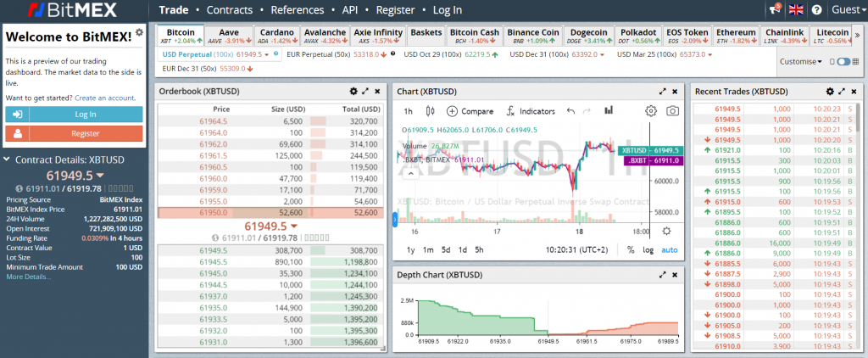Click the info icon beside EUR Perpetual
The width and height of the screenshot is (868, 358).
click(x=392, y=53)
